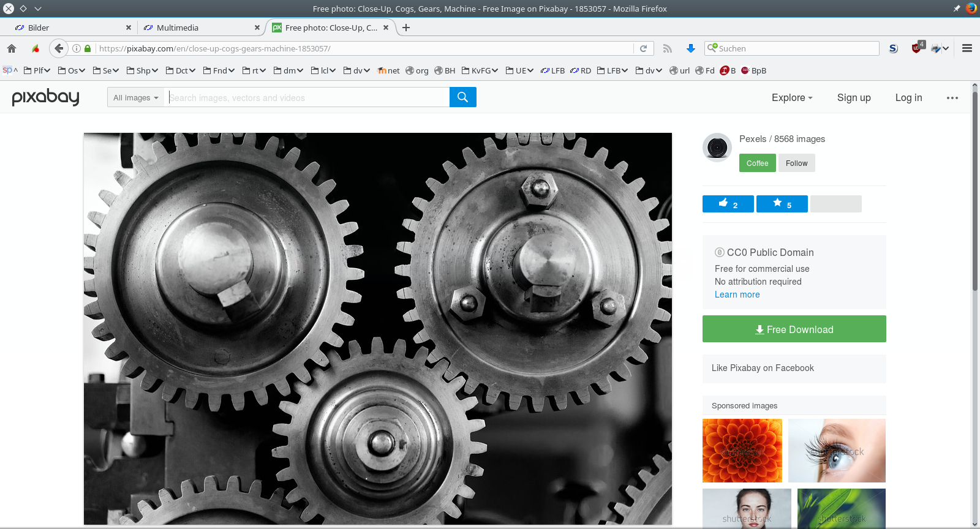Image resolution: width=980 pixels, height=529 pixels.
Task: Click the vertical page scrollbar
Action: click(x=975, y=306)
